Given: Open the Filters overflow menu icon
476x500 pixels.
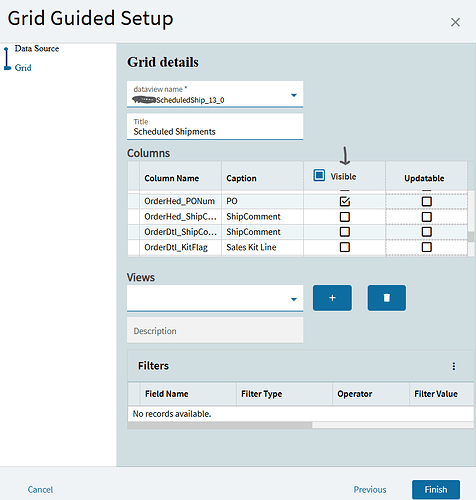Looking at the screenshot, I should click(x=454, y=366).
